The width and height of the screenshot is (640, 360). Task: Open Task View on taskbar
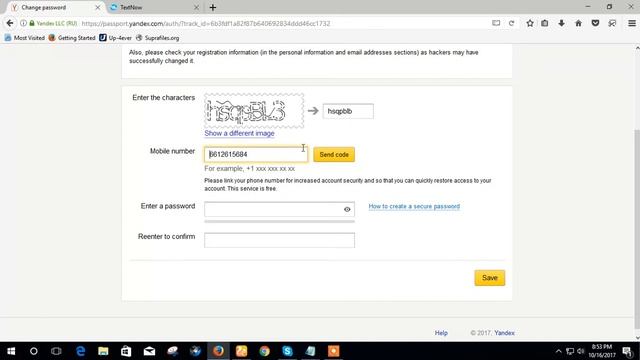coord(56,351)
